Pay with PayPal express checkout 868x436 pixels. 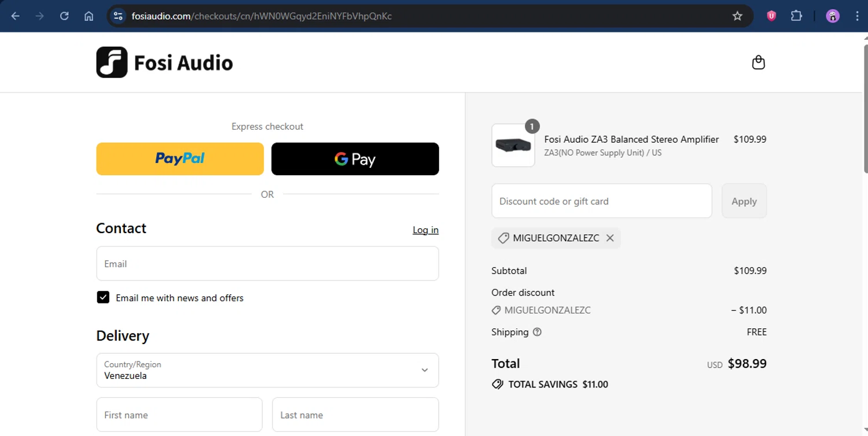(180, 158)
